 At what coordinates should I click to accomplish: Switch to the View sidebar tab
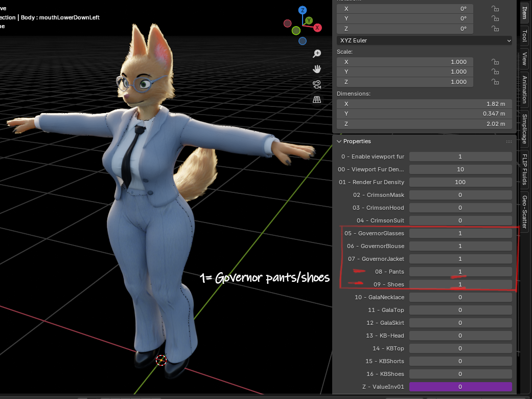coord(524,58)
